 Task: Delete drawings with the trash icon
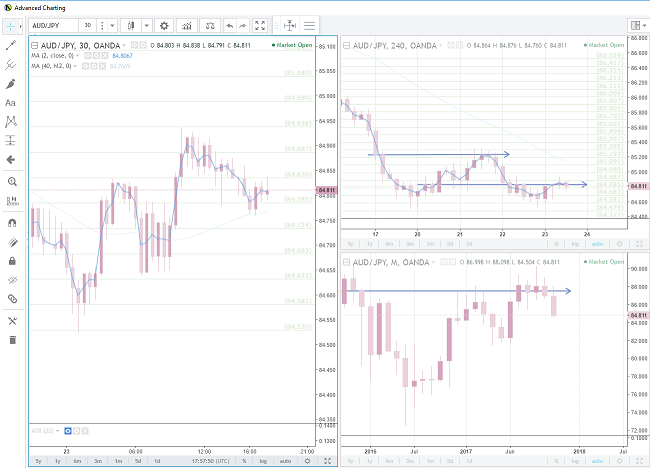point(11,340)
